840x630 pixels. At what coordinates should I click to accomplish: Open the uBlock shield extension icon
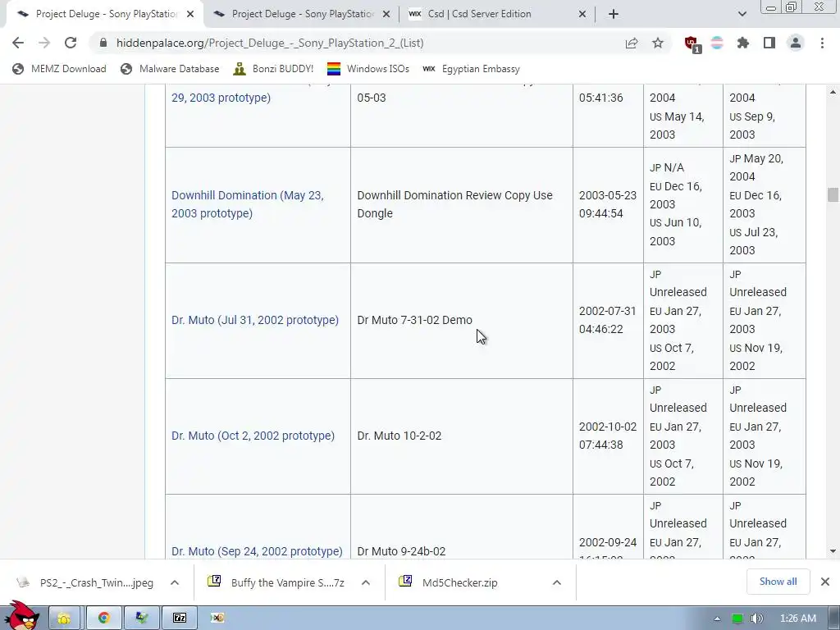692,43
